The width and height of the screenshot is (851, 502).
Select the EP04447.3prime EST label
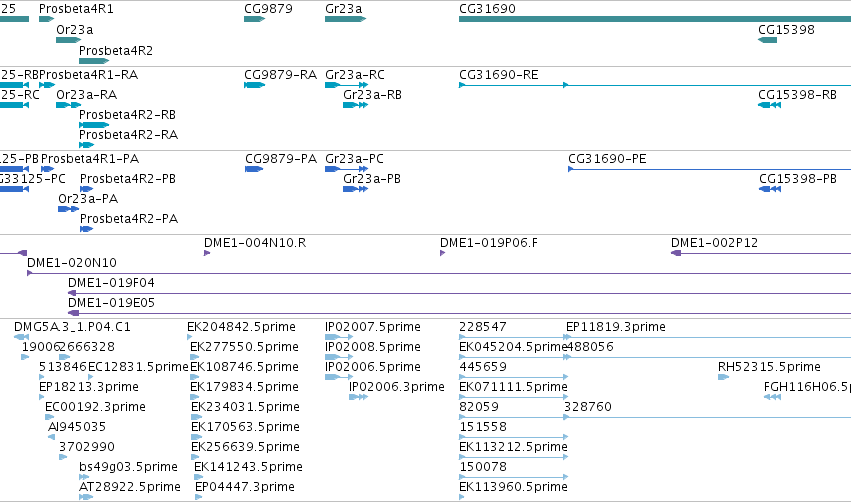(x=245, y=487)
